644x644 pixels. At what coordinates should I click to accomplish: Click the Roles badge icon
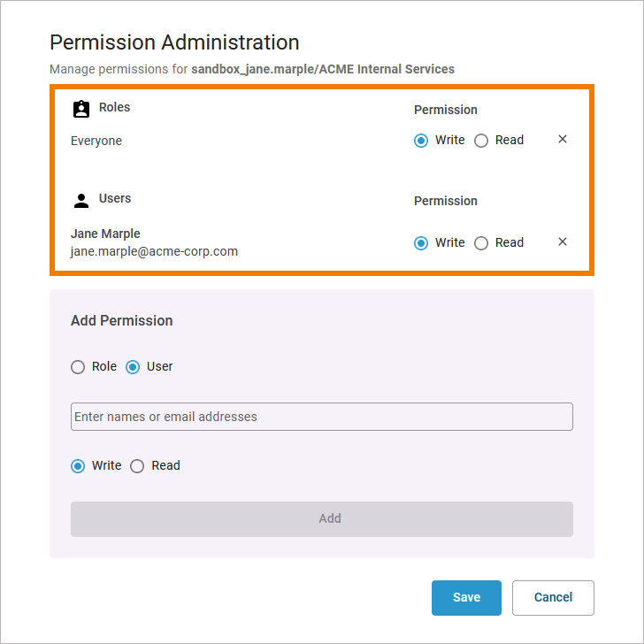(x=81, y=109)
